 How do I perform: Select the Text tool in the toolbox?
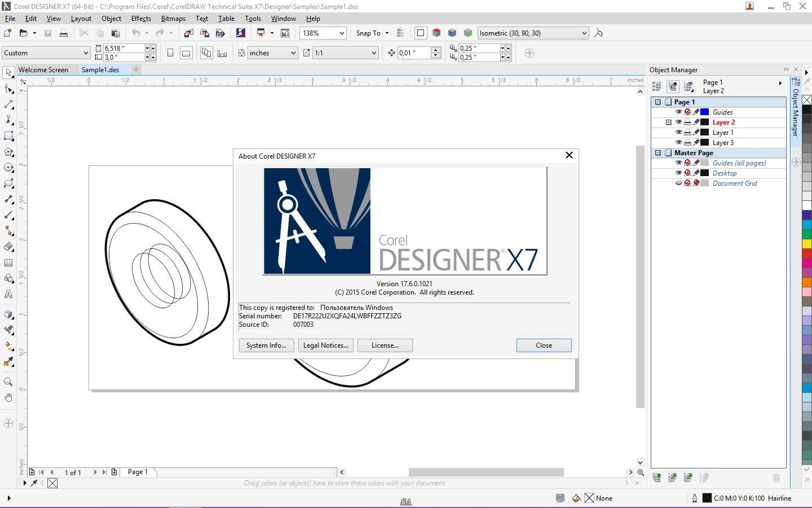8,294
